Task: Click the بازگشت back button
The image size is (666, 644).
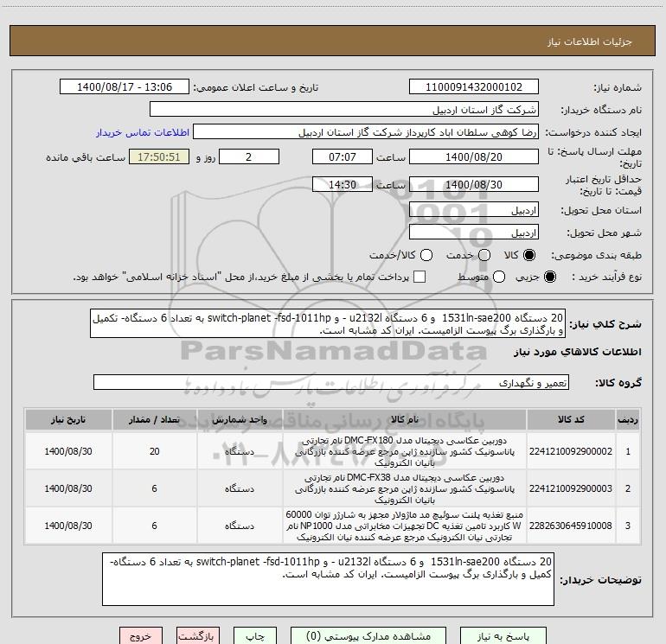Action: 197,636
